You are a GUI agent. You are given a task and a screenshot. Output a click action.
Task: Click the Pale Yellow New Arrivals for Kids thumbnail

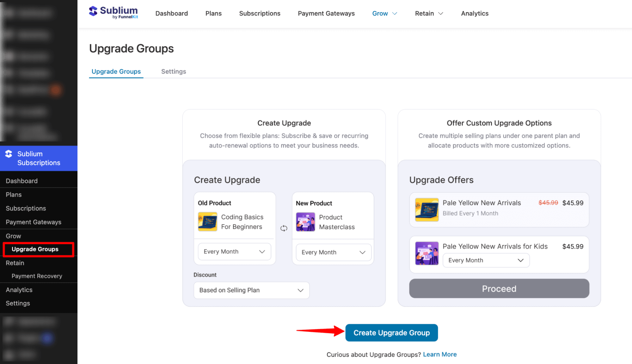(426, 253)
